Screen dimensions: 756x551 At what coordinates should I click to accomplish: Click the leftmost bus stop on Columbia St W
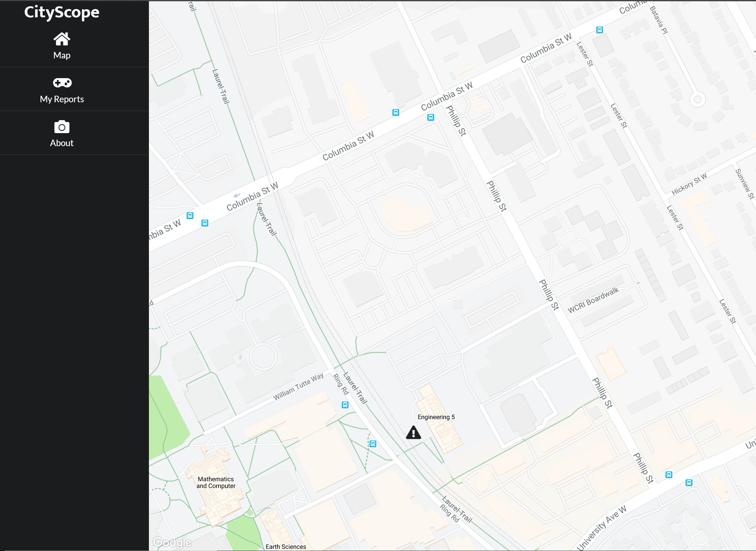pos(190,216)
